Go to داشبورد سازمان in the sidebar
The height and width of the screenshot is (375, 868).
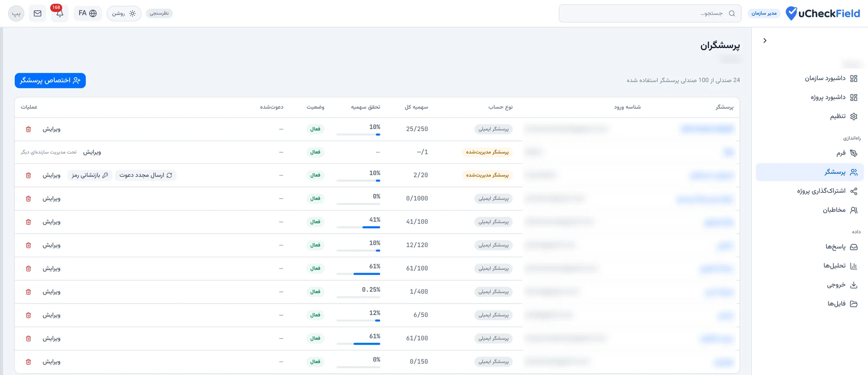(810, 78)
